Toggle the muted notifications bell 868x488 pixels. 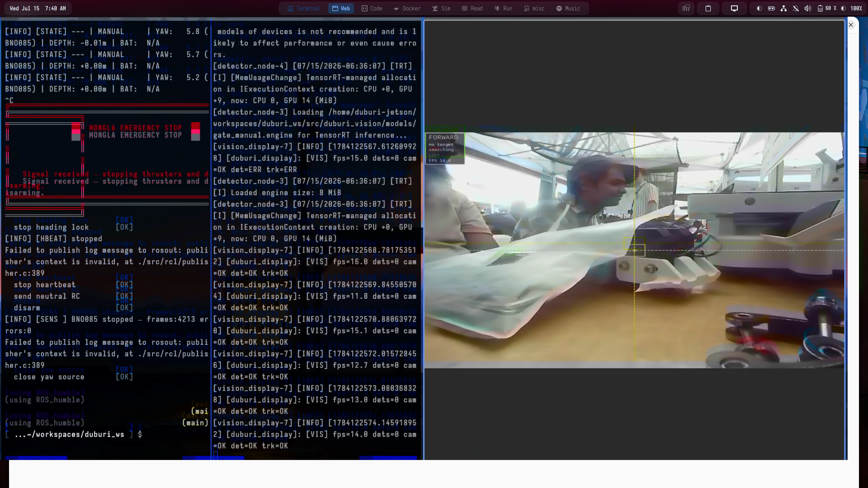pos(796,8)
